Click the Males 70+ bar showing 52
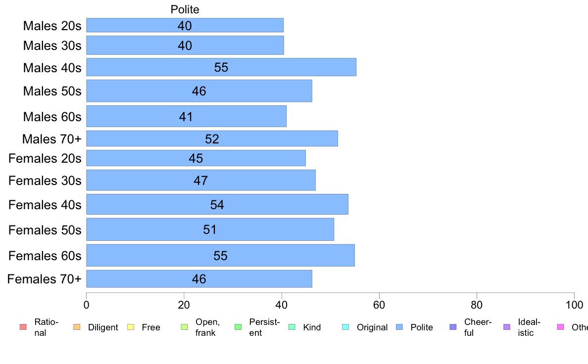588x364 pixels. tap(212, 138)
